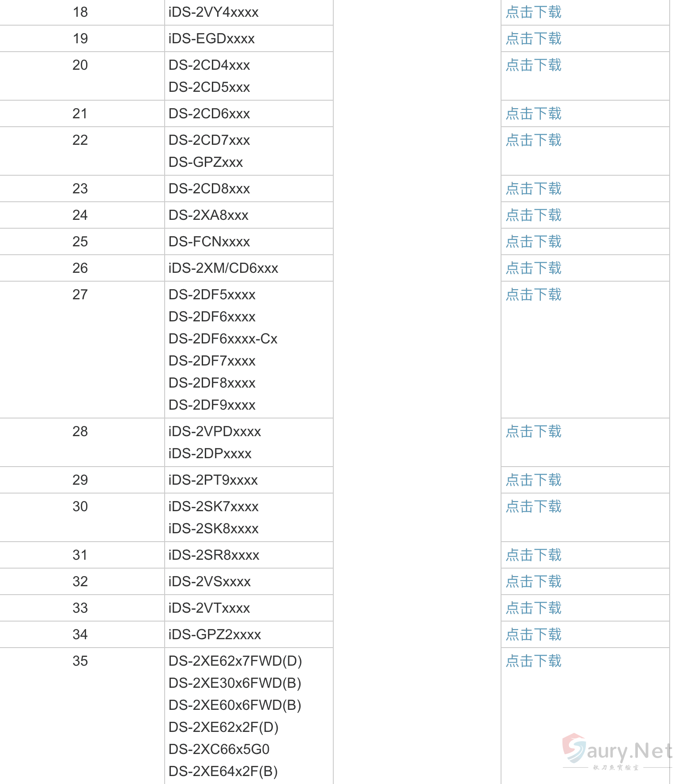Viewport: 686px width, 784px height.
Task: Open download link for iDS-EGDxxxx row
Action: pos(533,39)
